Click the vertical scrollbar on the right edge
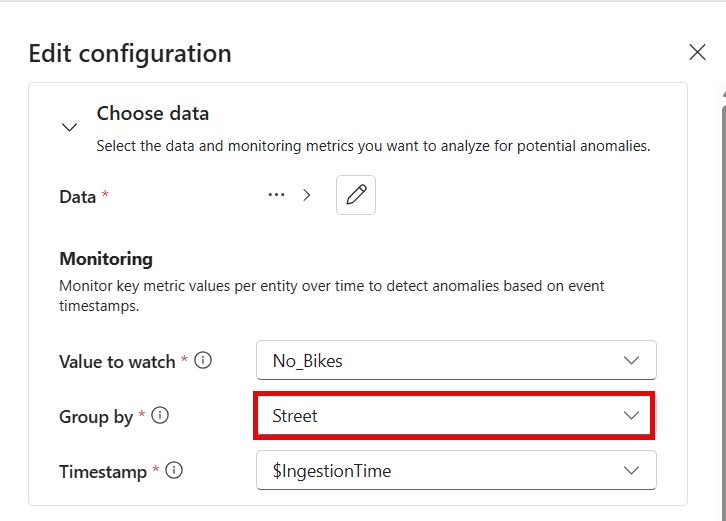The image size is (726, 521). (724, 313)
